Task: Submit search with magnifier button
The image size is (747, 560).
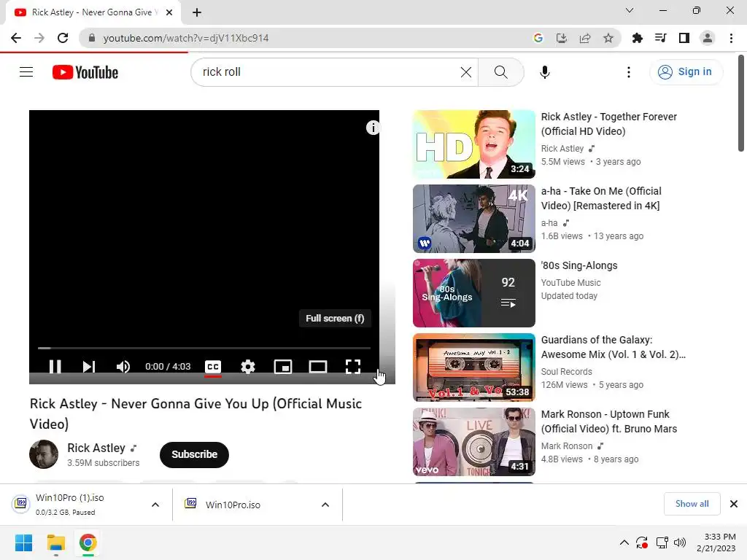Action: tap(500, 72)
